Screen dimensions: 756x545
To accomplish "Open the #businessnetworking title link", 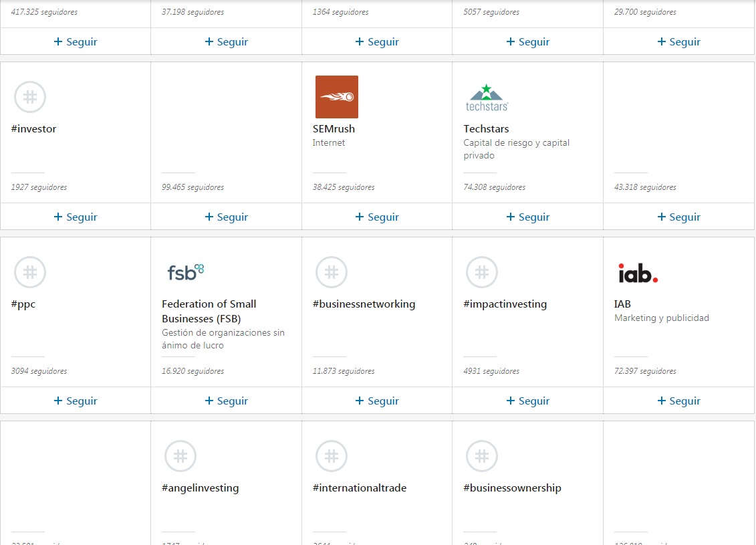I will coord(364,304).
